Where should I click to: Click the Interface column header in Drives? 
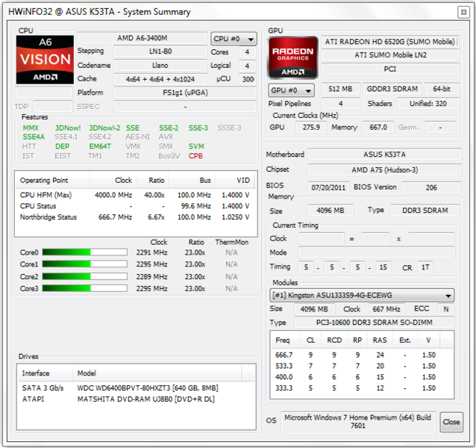tap(45, 373)
